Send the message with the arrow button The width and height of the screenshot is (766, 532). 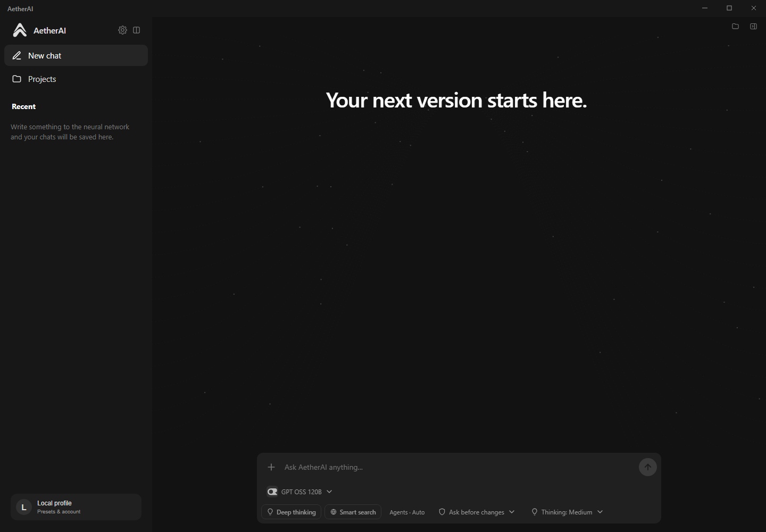pyautogui.click(x=648, y=467)
